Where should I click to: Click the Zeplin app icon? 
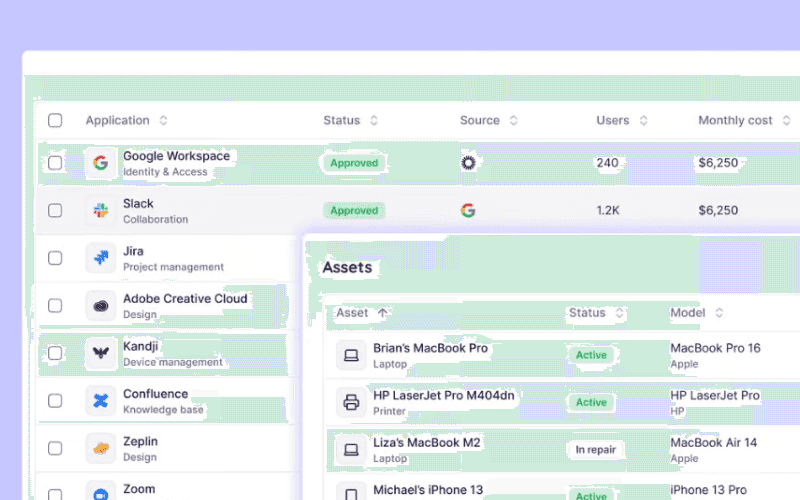[x=101, y=448]
